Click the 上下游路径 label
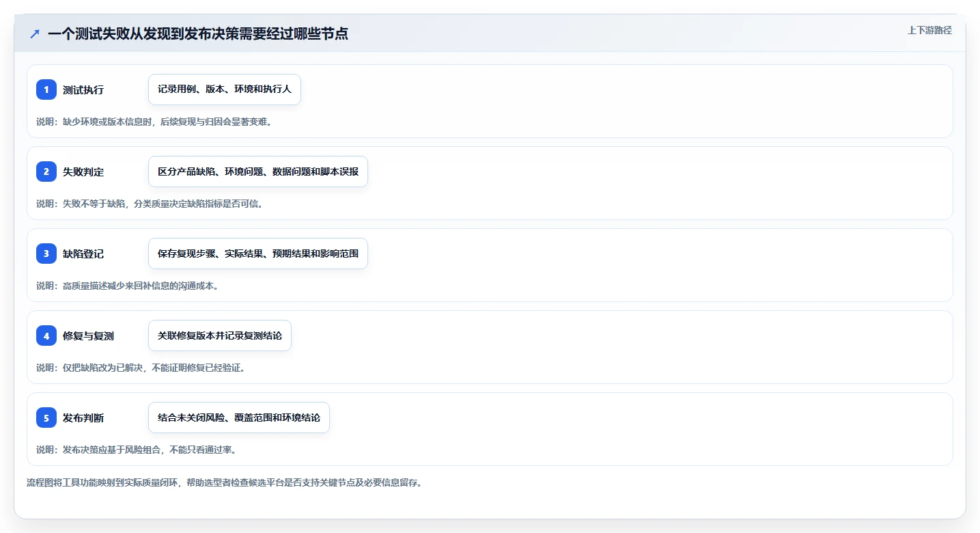This screenshot has width=980, height=533. (x=929, y=30)
